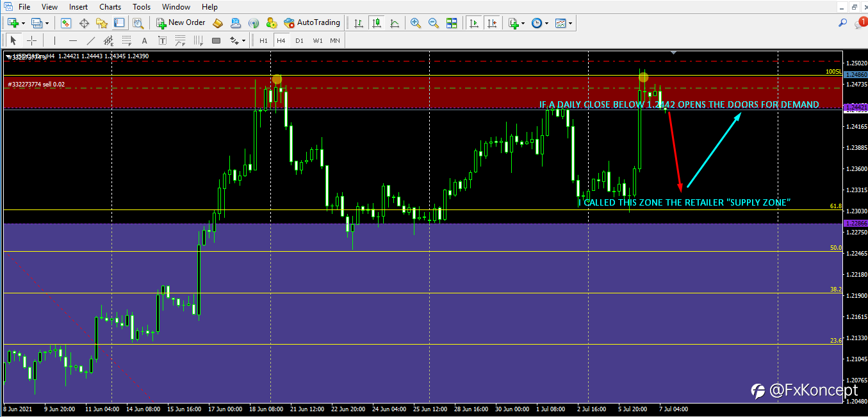
Task: Click the New Order button
Action: click(181, 22)
